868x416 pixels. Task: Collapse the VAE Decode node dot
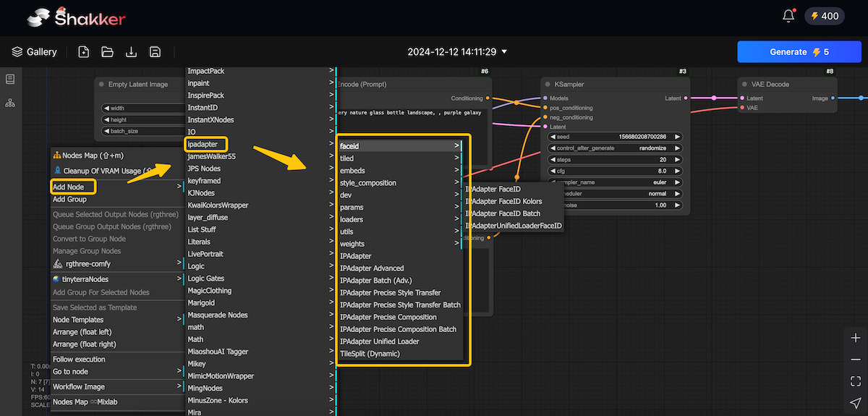pyautogui.click(x=746, y=85)
